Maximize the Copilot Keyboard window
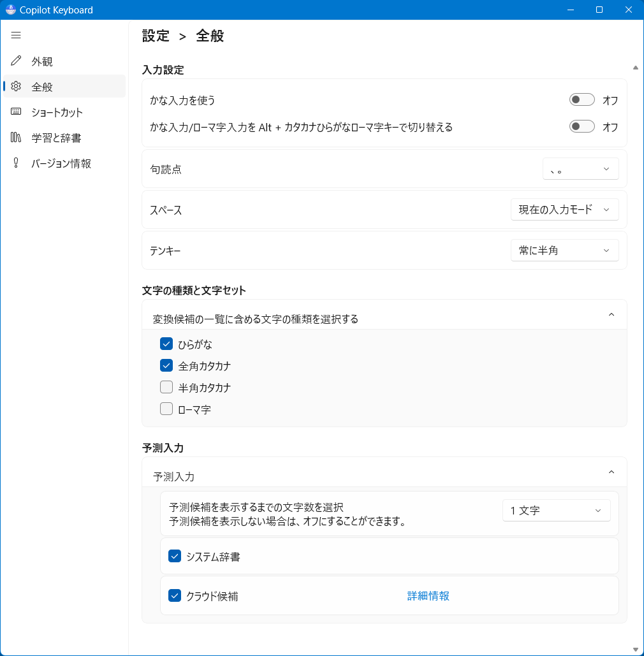The image size is (644, 656). (599, 10)
